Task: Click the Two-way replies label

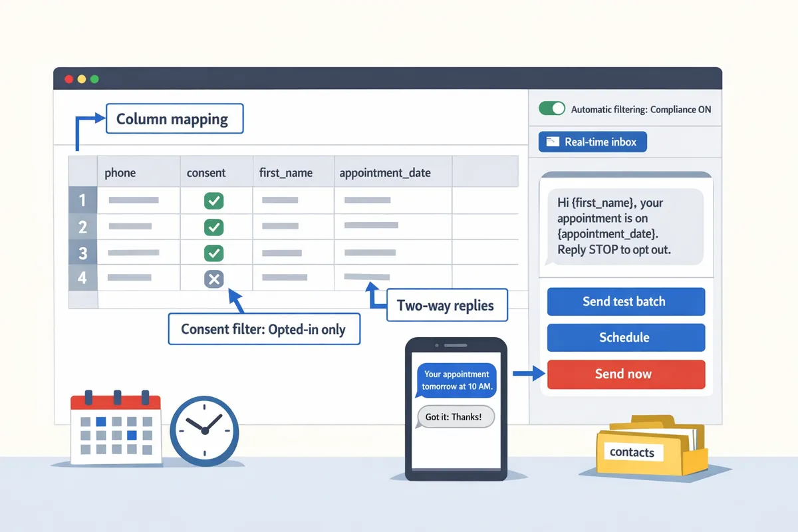Action: click(447, 305)
